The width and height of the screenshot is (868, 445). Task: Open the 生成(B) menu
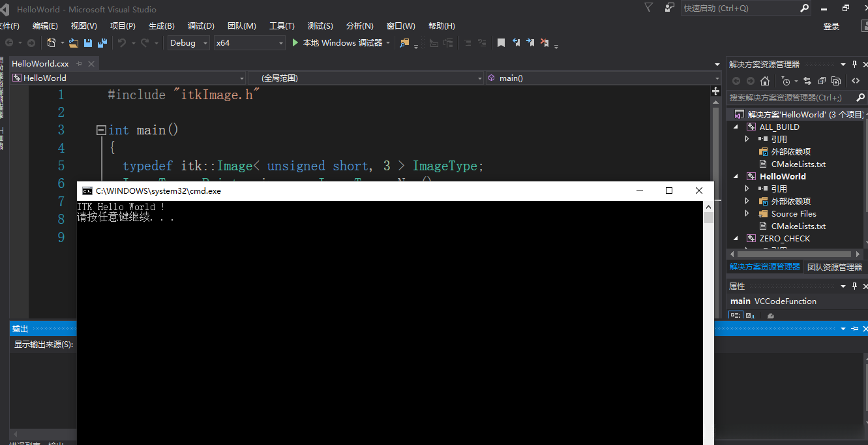[162, 26]
